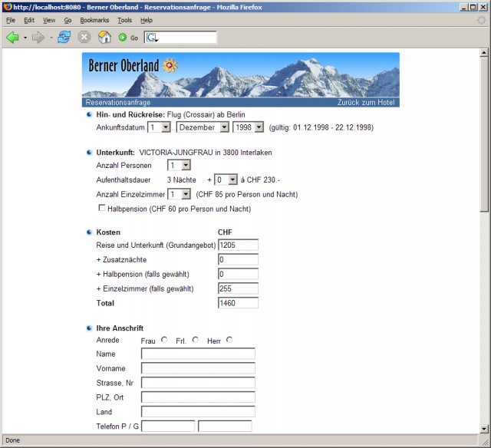Click the grey Forward arrow
The height and width of the screenshot is (448, 491).
(x=38, y=38)
